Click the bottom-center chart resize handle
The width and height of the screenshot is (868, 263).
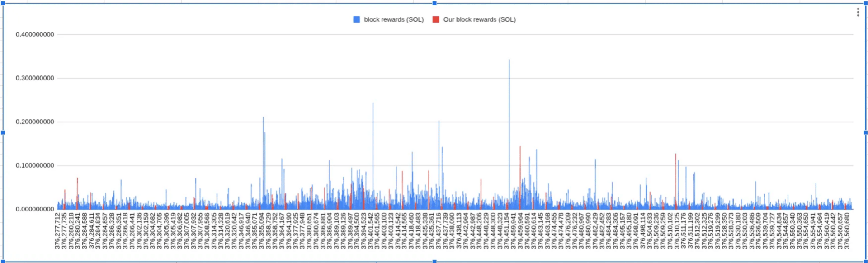tap(434, 261)
